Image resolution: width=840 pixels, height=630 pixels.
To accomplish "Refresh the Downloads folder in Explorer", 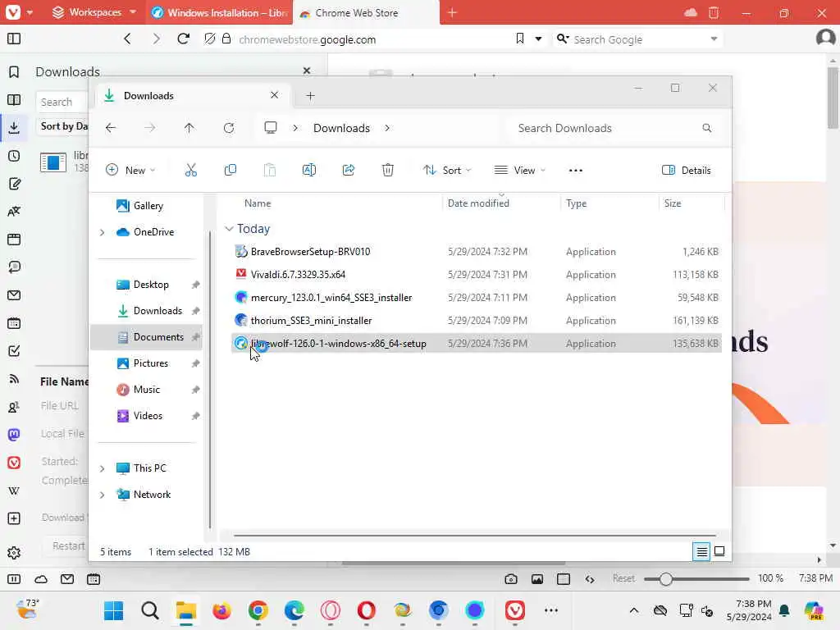I will point(229,128).
